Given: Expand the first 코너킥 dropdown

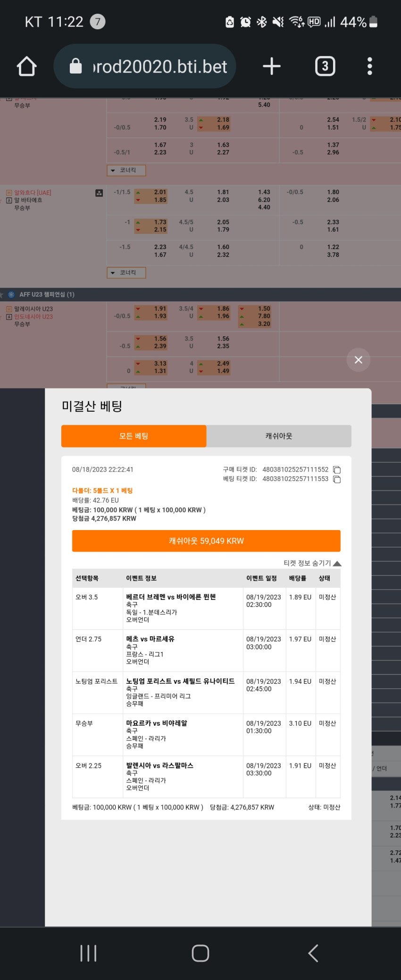Looking at the screenshot, I should pyautogui.click(x=126, y=170).
